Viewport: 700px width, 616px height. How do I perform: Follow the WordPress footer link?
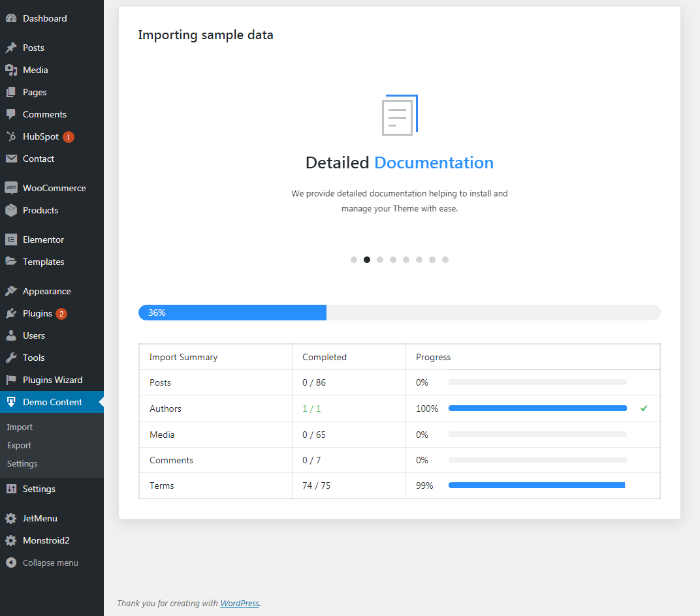coord(240,603)
